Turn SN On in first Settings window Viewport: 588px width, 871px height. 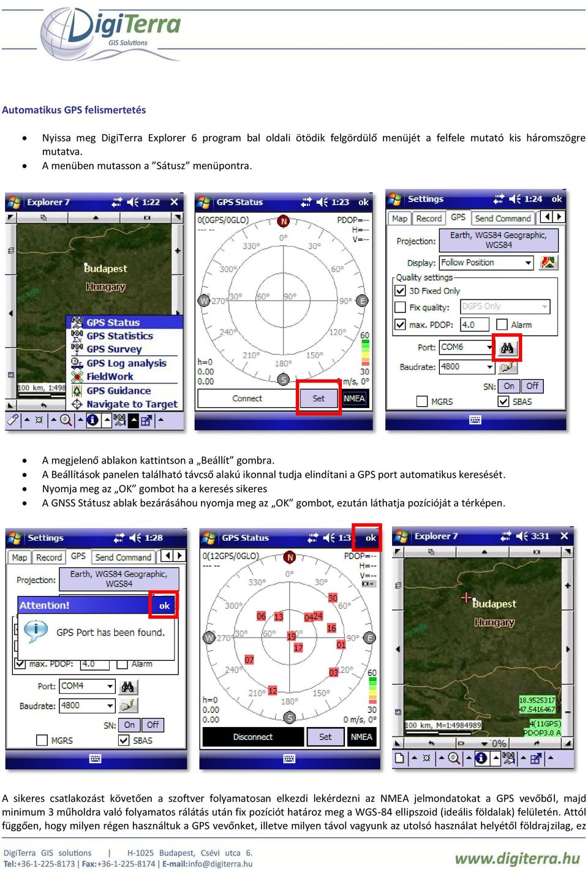509,386
